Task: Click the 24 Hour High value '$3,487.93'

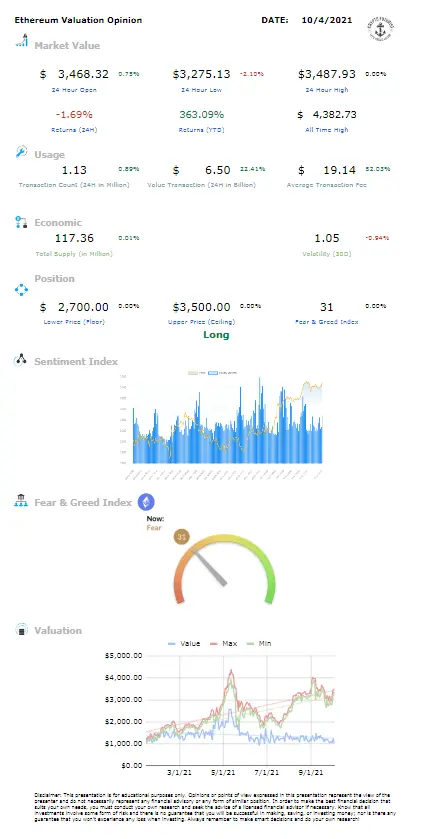Action: coord(327,74)
